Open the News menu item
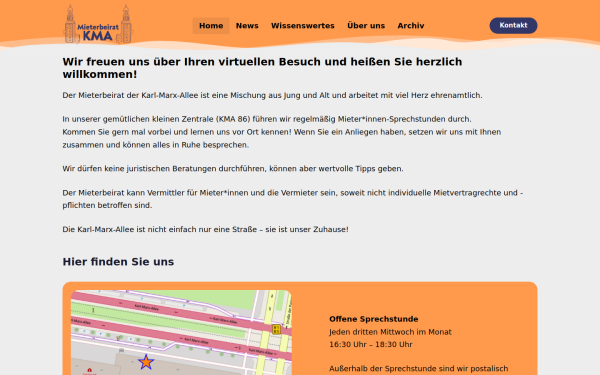 (x=247, y=26)
